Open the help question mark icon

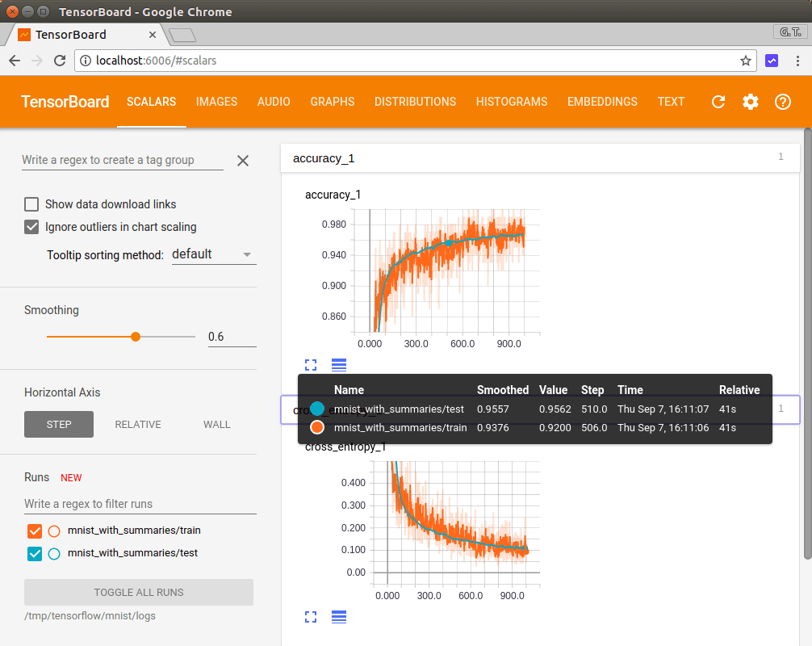[x=782, y=102]
